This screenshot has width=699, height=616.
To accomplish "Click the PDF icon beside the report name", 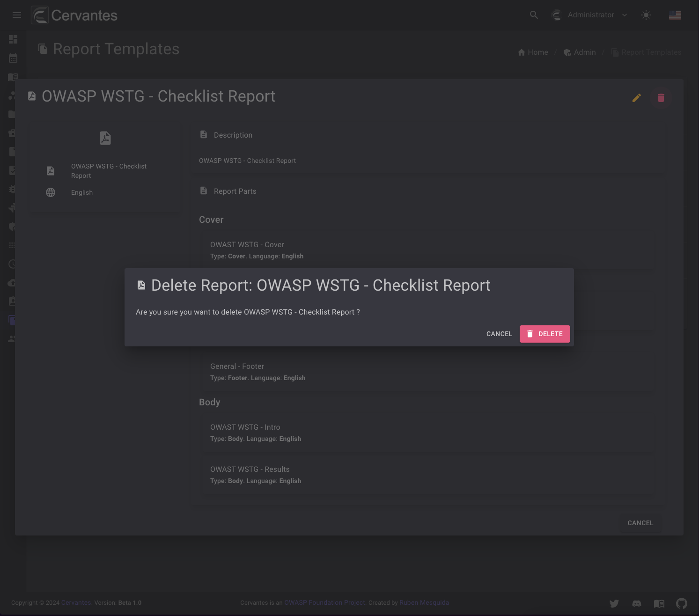I will (x=51, y=171).
